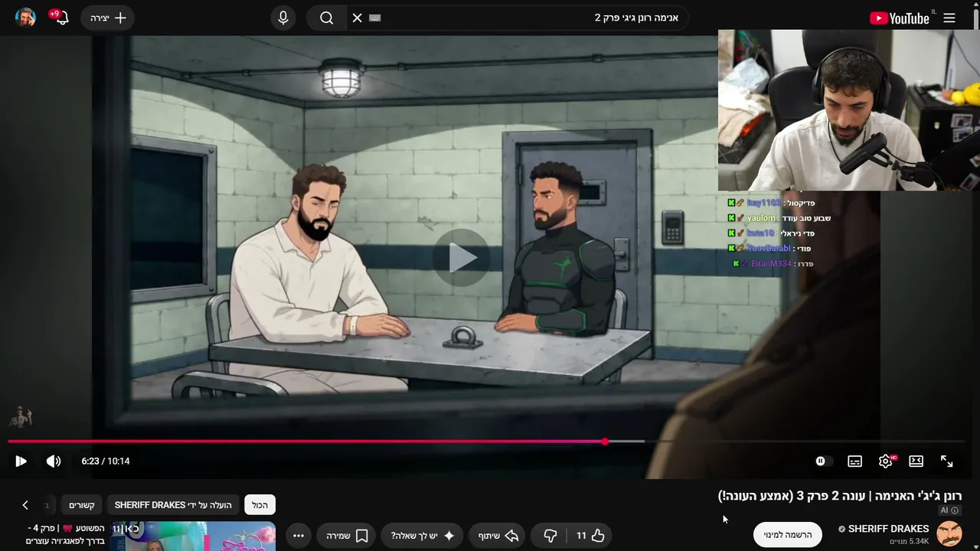Open the YouTube guide hamburger menu

(x=949, y=18)
